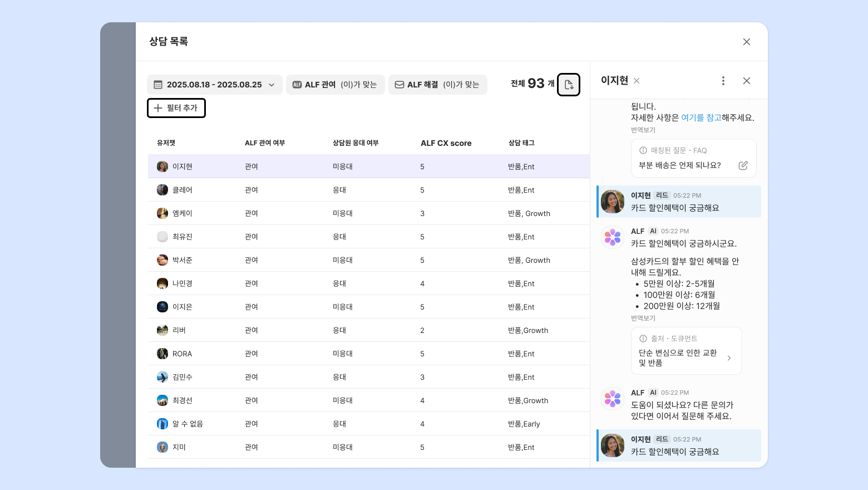
Task: Open the date range dropdown 2025.08.18 - 2025.08.25
Action: tap(214, 85)
